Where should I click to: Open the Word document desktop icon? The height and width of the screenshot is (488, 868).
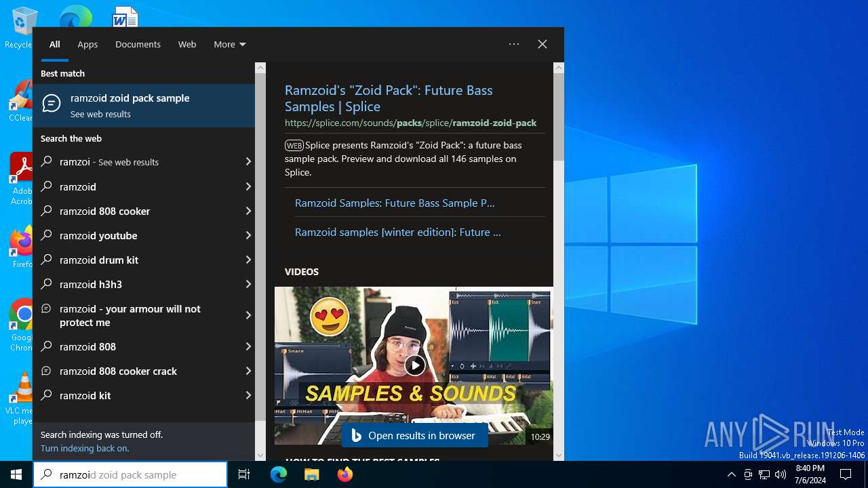tap(125, 16)
